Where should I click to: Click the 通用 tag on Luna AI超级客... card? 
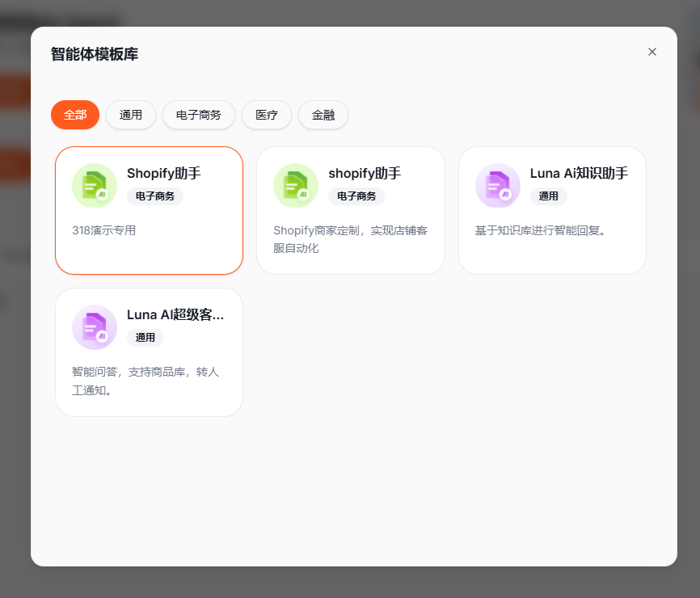(145, 337)
